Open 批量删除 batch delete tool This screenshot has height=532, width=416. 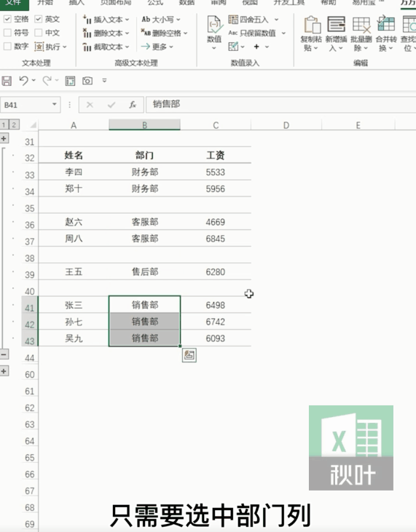[361, 33]
